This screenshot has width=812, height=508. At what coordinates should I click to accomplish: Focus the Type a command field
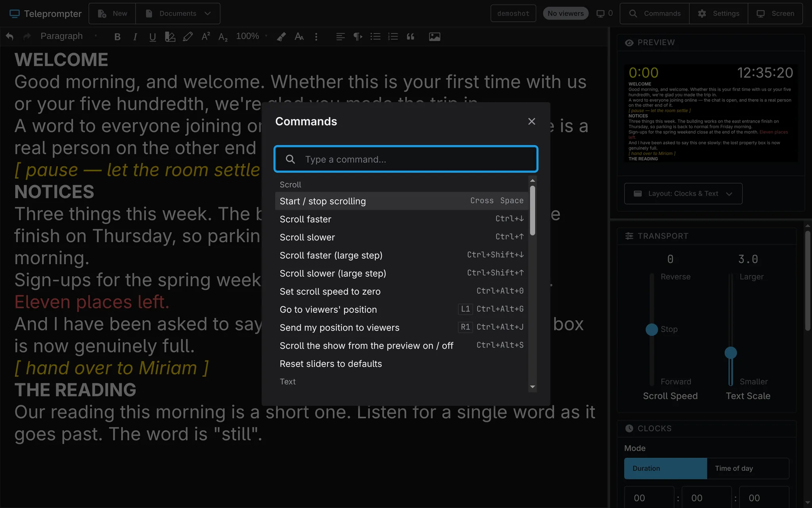pyautogui.click(x=406, y=159)
